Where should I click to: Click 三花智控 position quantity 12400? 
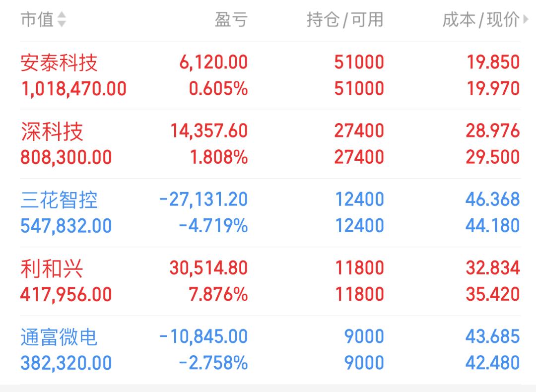pos(359,199)
